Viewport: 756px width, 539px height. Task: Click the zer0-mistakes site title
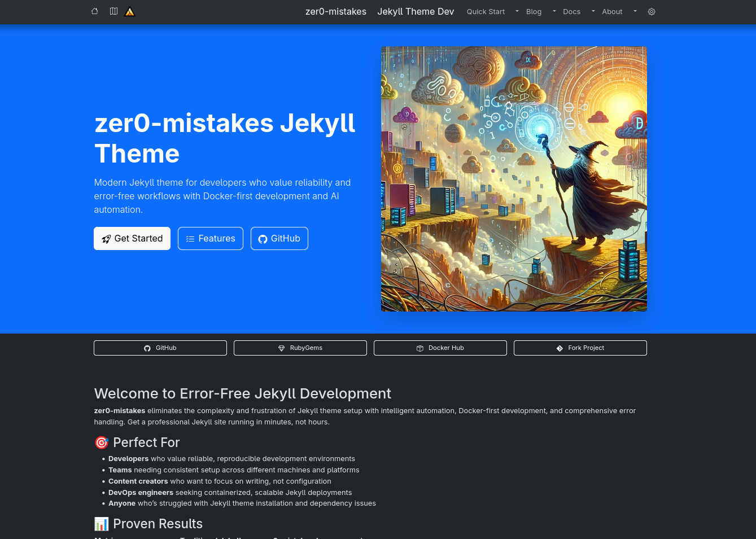coord(336,11)
